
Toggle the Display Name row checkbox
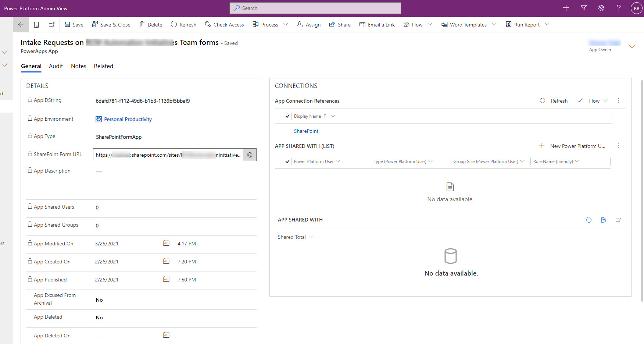[x=288, y=116]
